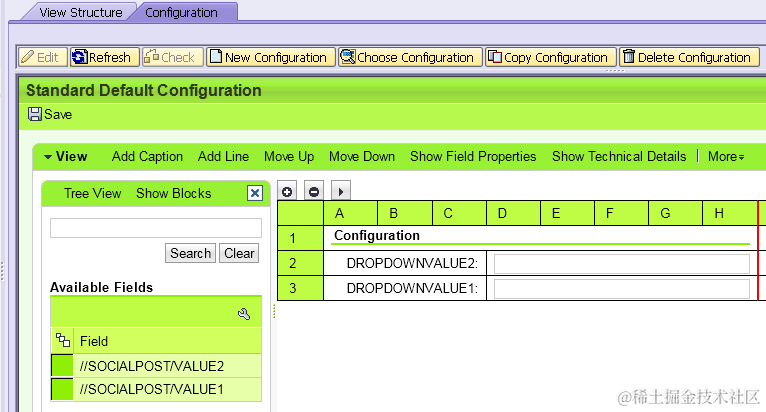
Task: Click the right arrow icon above grid
Action: pyautogui.click(x=341, y=192)
